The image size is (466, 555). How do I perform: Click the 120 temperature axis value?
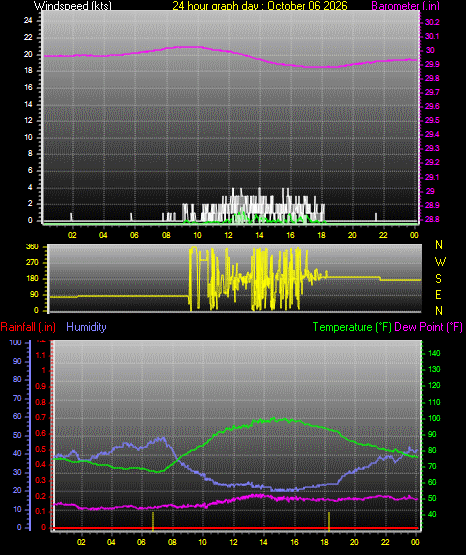click(434, 385)
